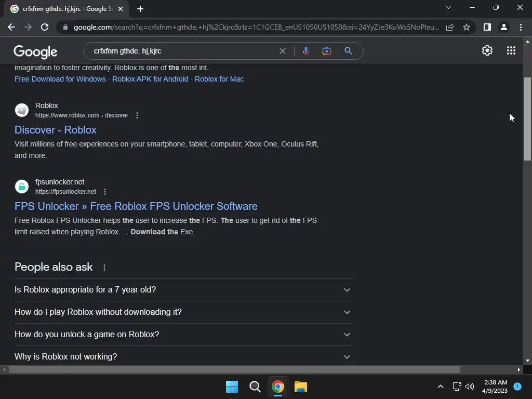Click the Roblox site favicon
The width and height of the screenshot is (532, 399).
point(22,110)
